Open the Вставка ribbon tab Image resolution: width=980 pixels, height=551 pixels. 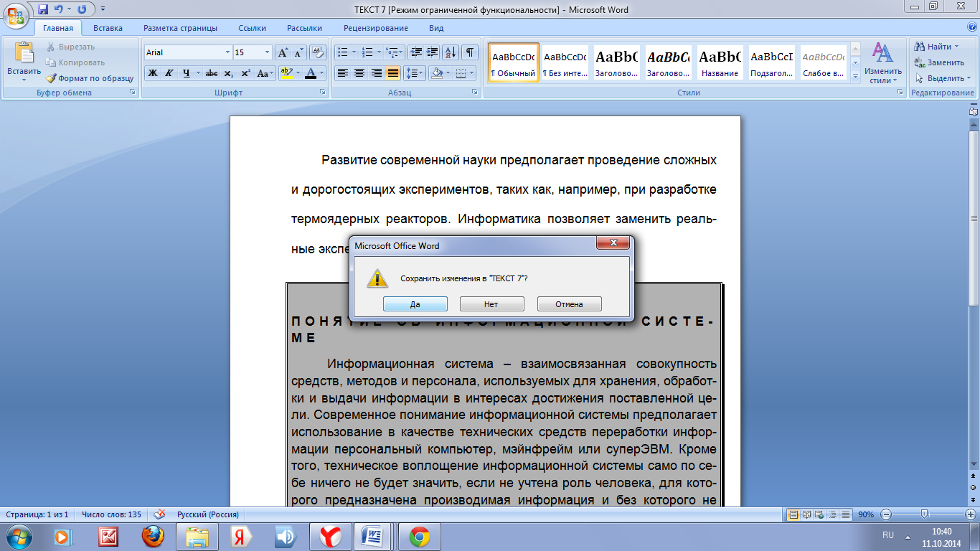[x=108, y=28]
